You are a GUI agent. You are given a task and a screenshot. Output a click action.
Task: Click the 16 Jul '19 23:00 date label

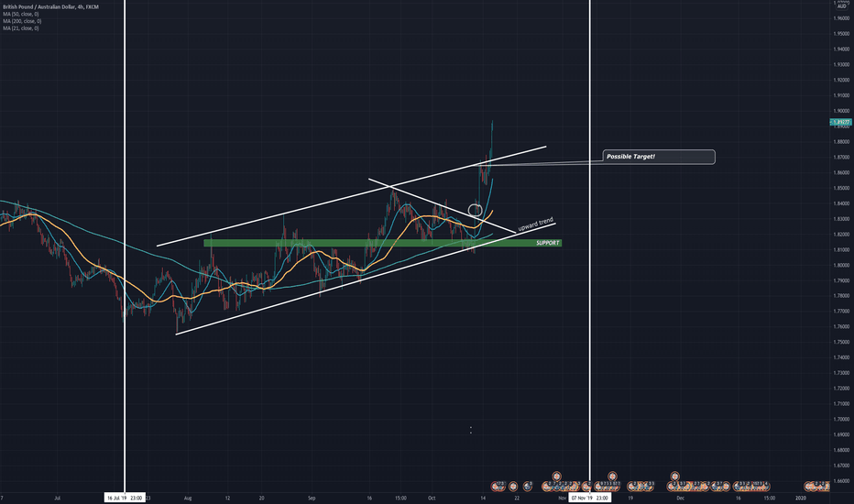tap(125, 498)
